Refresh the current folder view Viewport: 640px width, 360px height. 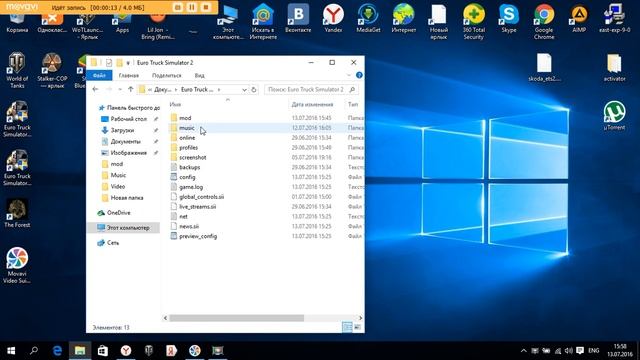[253, 89]
